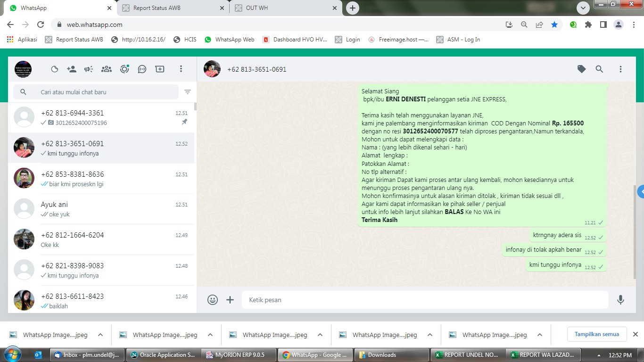The width and height of the screenshot is (644, 362).
Task: Open the Channels chat-bubble icon
Action: coord(142,69)
